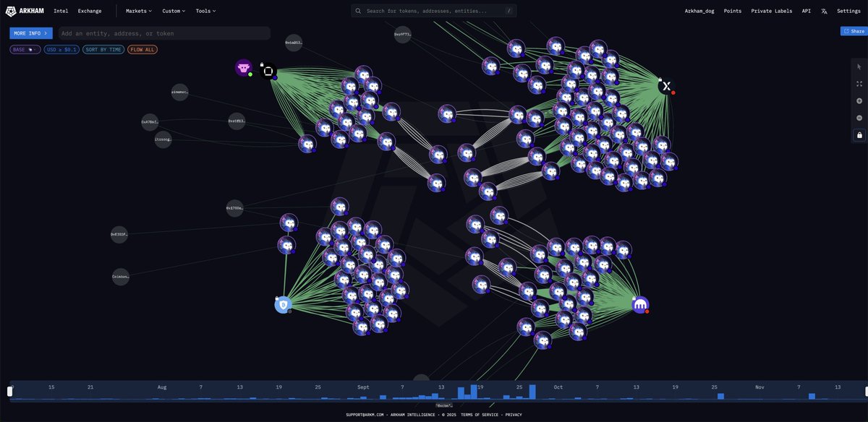The height and width of the screenshot is (422, 868).
Task: Click the timeline's left range handle
Action: (10, 391)
